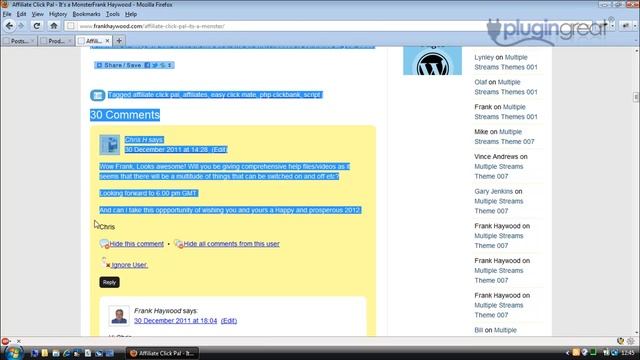
Task: Click the Gary Jenkins commenter link
Action: (x=493, y=191)
